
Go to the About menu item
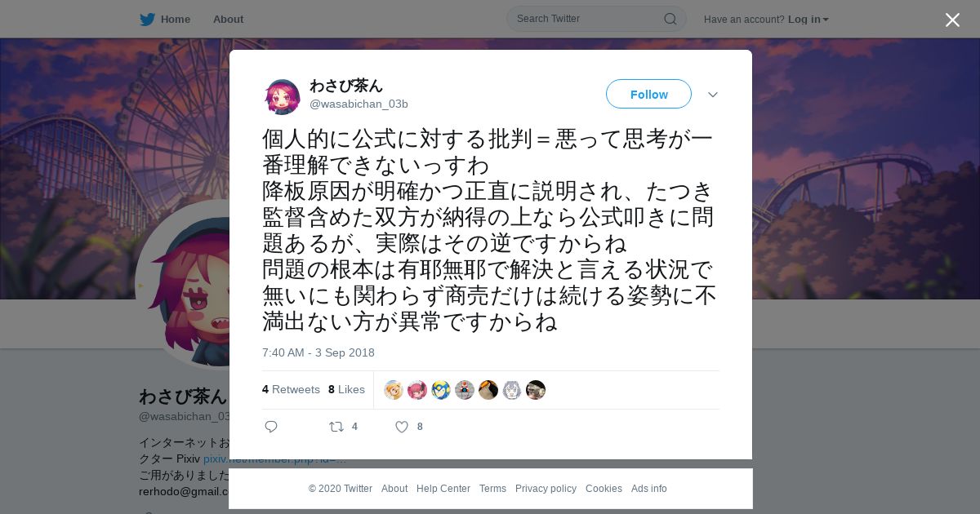pos(228,20)
